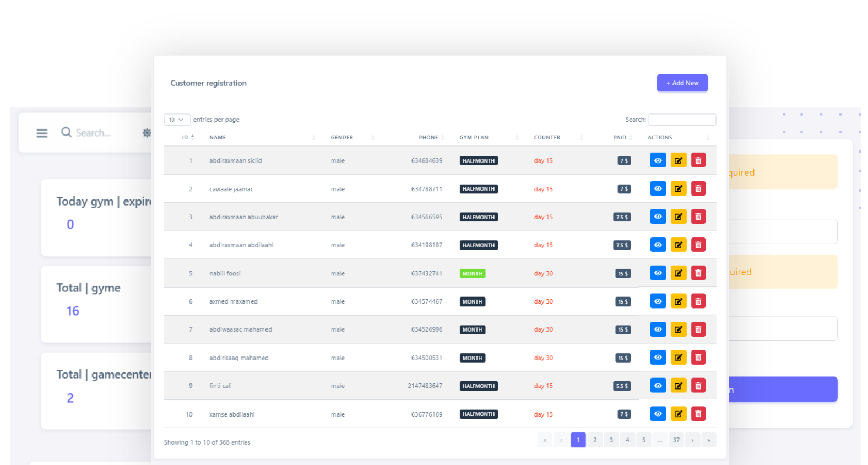Image resolution: width=868 pixels, height=465 pixels.
Task: View details for axmed maxamed
Action: click(x=658, y=301)
